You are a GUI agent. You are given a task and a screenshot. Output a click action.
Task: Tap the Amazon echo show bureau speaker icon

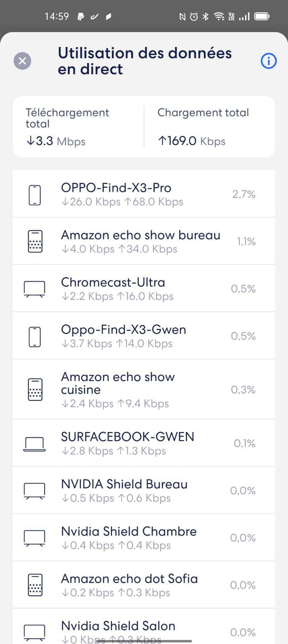pos(35,241)
